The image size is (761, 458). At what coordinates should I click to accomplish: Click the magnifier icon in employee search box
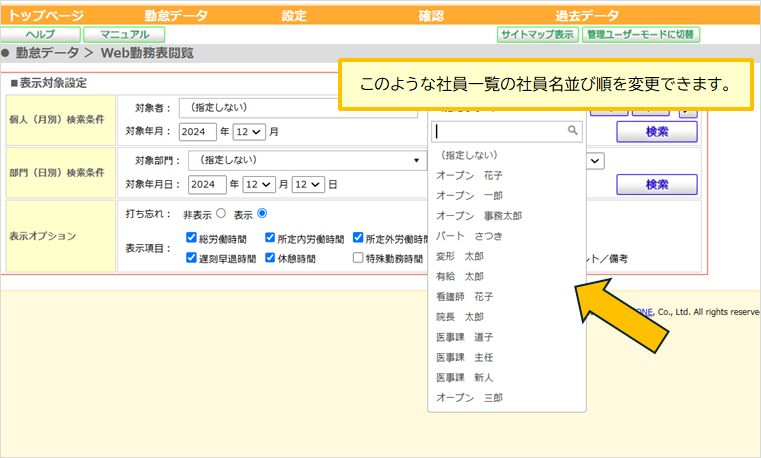pyautogui.click(x=573, y=130)
